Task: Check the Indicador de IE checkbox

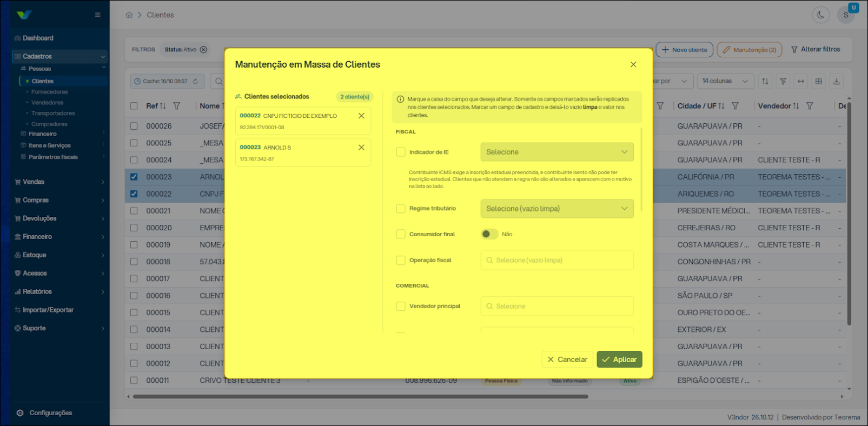Action: point(401,152)
